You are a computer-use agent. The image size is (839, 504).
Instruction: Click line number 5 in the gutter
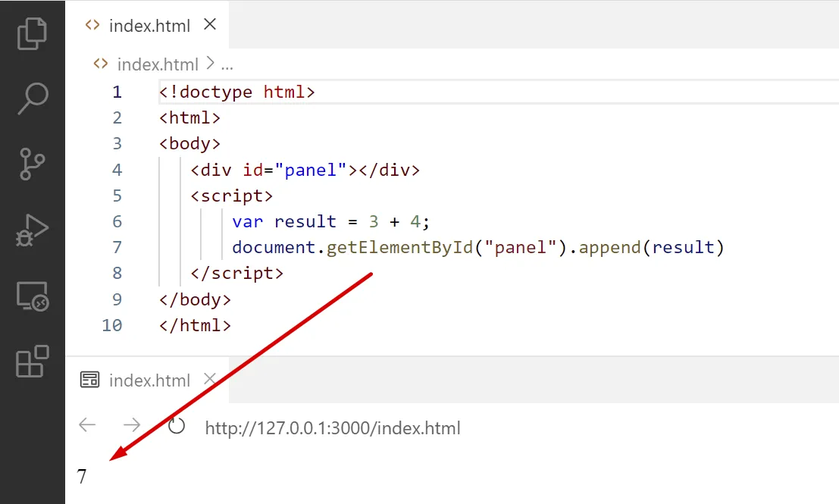pos(117,196)
